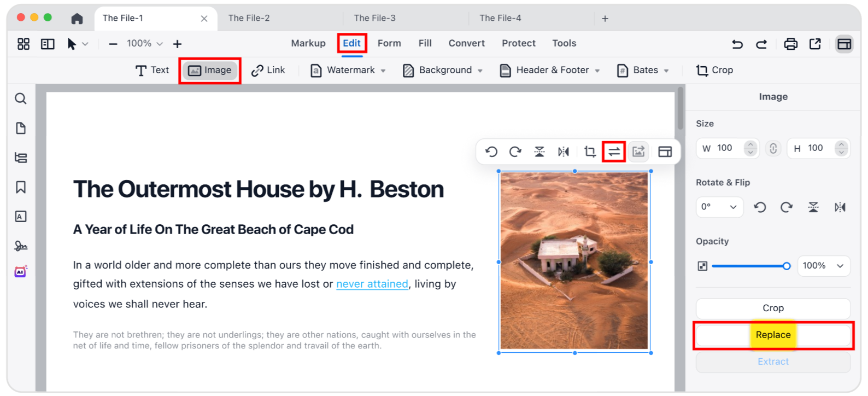Open the AI assistant icon in sidebar
Viewport: 868px width, 396px height.
21,271
